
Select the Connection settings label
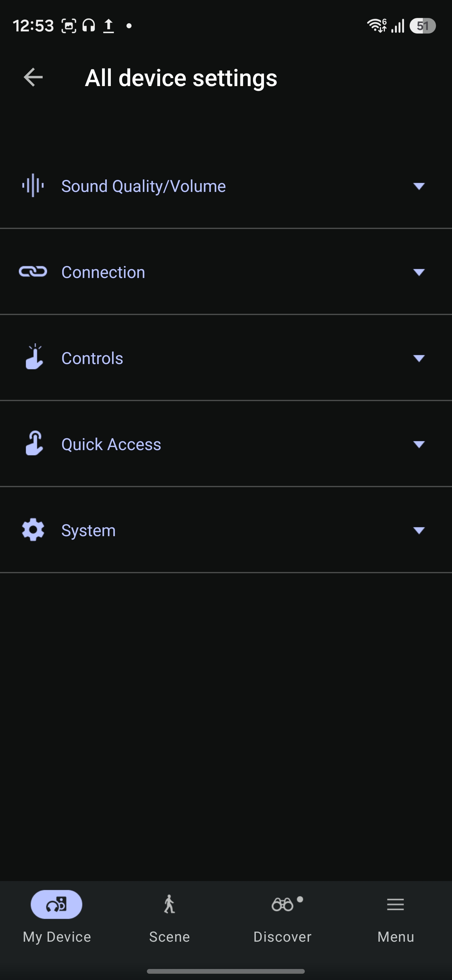coord(103,272)
